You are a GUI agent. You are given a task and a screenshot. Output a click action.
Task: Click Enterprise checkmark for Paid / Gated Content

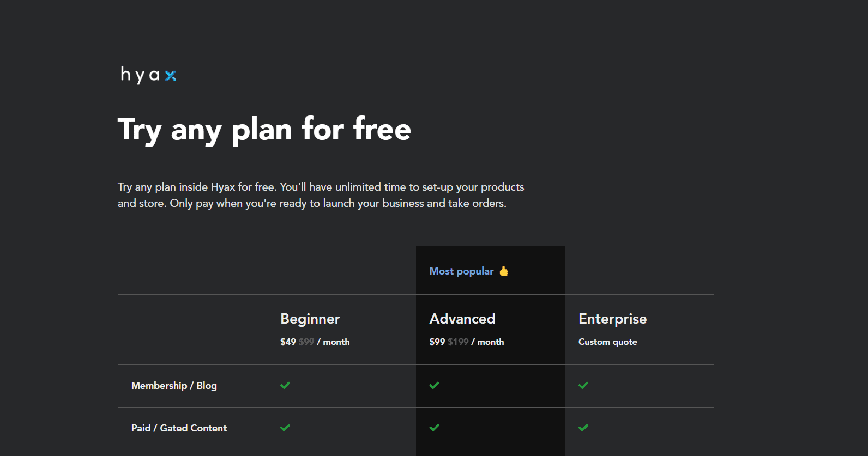click(583, 428)
